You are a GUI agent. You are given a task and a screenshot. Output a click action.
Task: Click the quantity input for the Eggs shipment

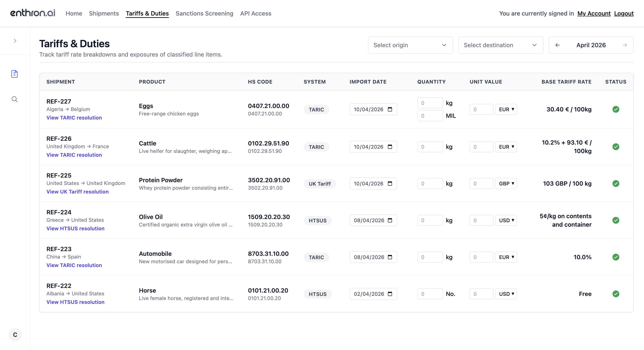click(x=430, y=103)
